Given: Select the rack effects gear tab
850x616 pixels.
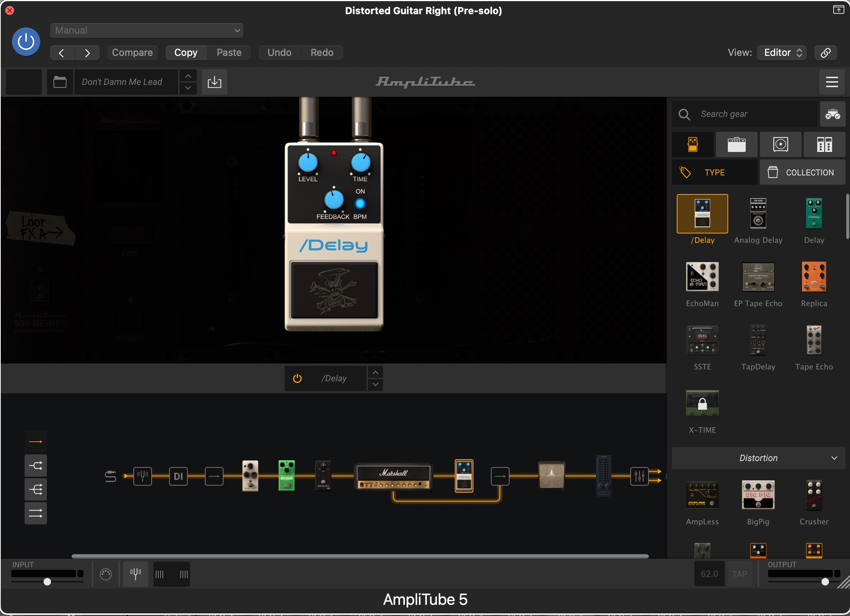Looking at the screenshot, I should click(825, 145).
